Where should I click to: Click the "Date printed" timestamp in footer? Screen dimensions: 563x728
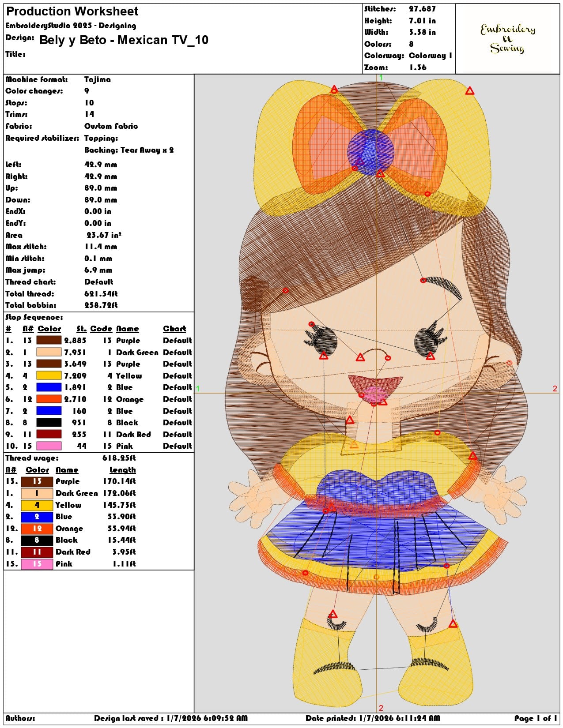(x=373, y=718)
